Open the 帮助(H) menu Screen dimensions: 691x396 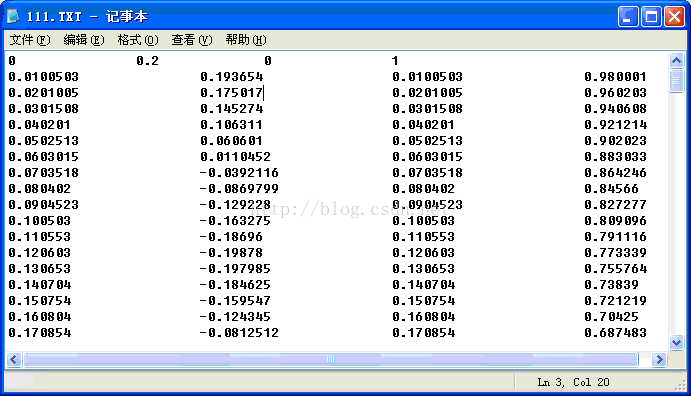[x=246, y=40]
